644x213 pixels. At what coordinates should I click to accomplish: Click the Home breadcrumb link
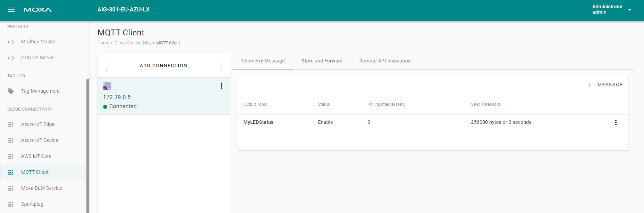point(103,43)
